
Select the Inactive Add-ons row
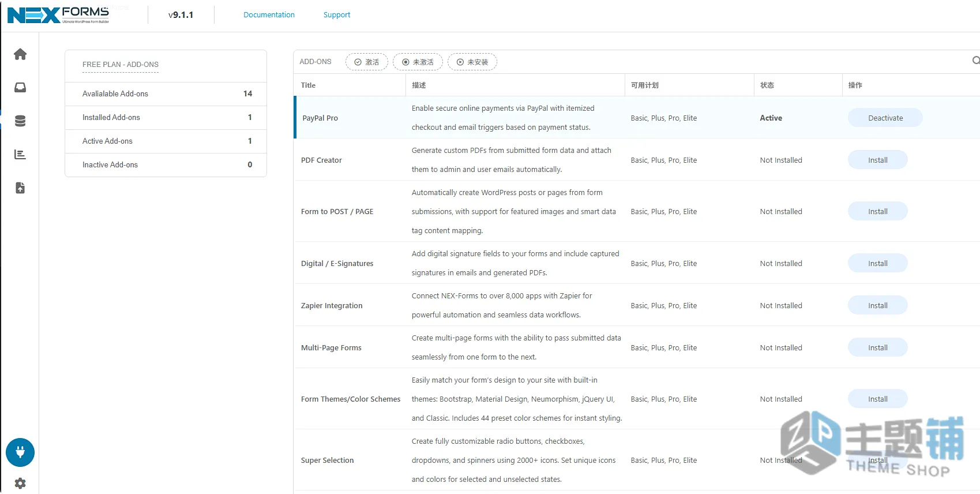point(166,165)
